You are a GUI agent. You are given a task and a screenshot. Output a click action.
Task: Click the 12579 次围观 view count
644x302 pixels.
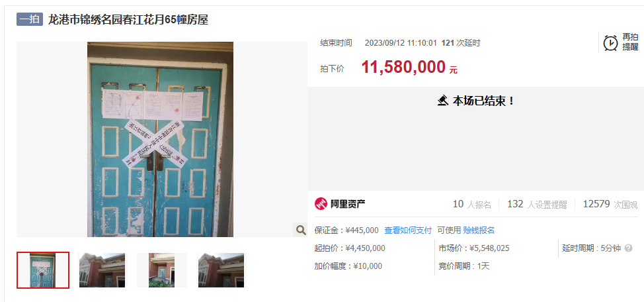610,204
